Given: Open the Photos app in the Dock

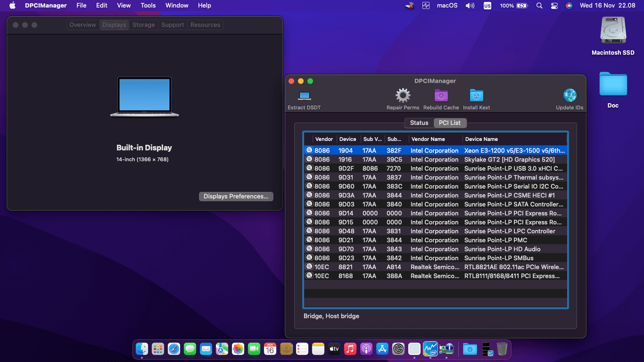Looking at the screenshot, I should (x=238, y=349).
